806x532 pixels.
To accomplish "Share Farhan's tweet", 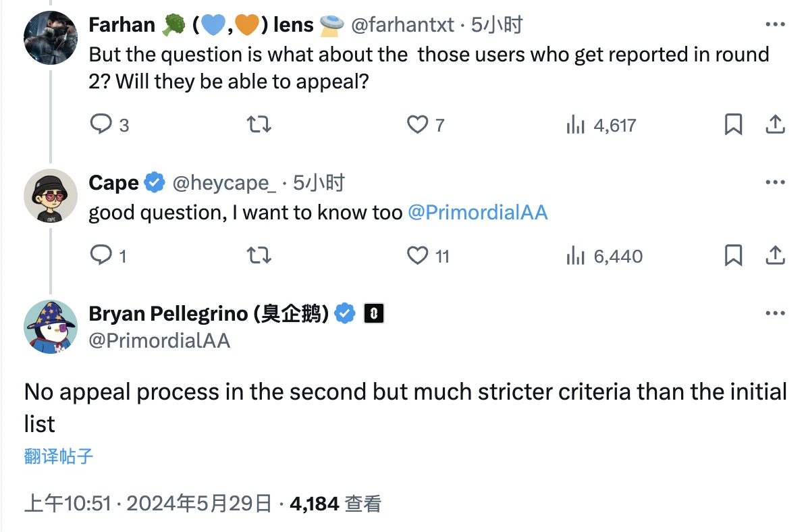I will (775, 125).
